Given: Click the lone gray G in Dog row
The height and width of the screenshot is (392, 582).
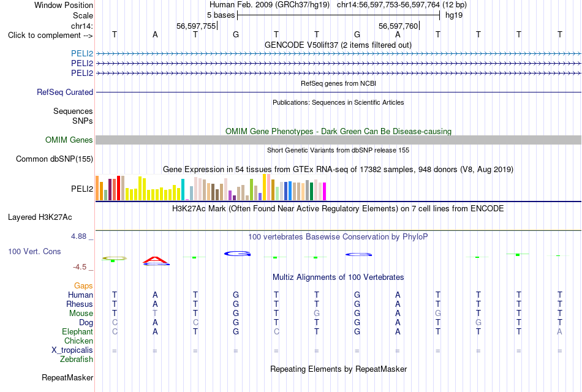Looking at the screenshot, I should [x=478, y=323].
